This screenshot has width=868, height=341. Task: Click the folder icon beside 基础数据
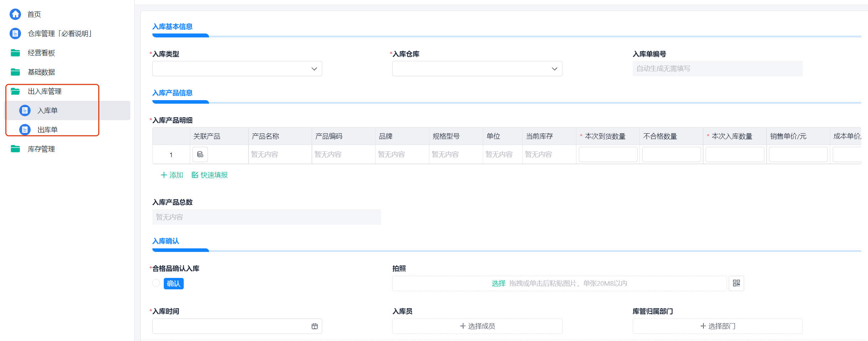tap(15, 72)
